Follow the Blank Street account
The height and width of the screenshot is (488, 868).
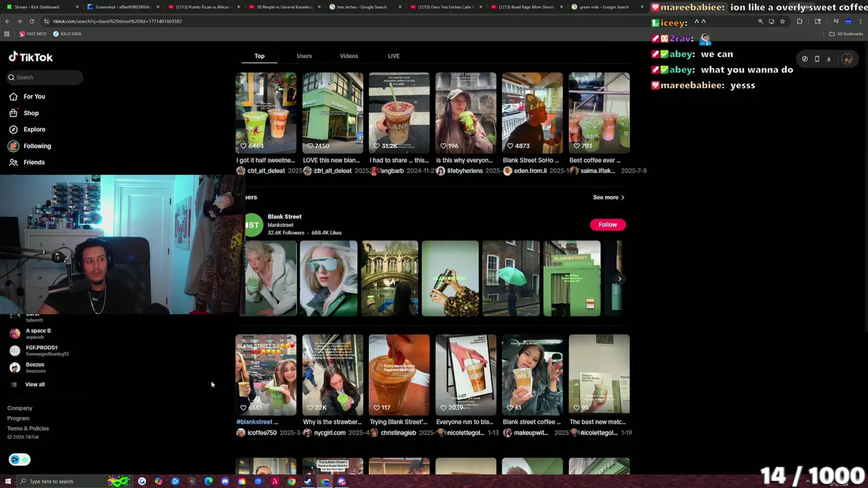pyautogui.click(x=608, y=224)
